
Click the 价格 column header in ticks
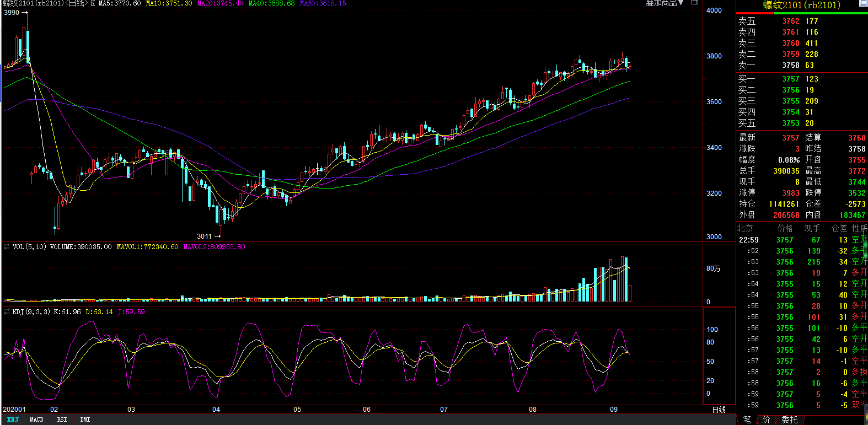coord(785,228)
